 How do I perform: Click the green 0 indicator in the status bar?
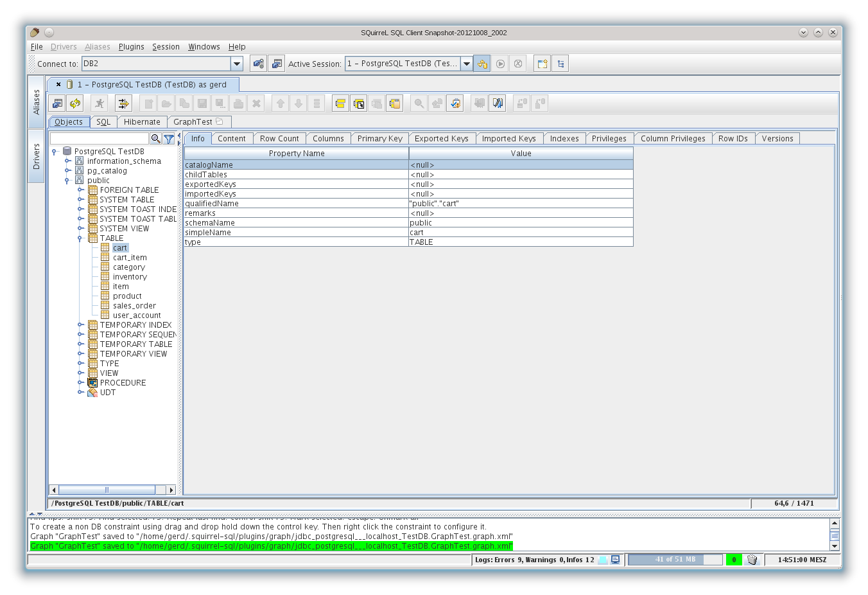tap(734, 560)
